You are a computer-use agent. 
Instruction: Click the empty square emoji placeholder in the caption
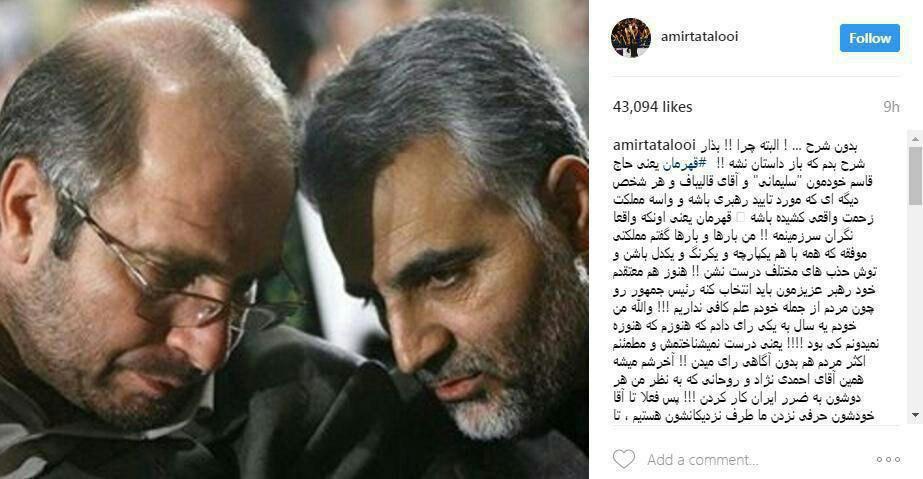741,218
